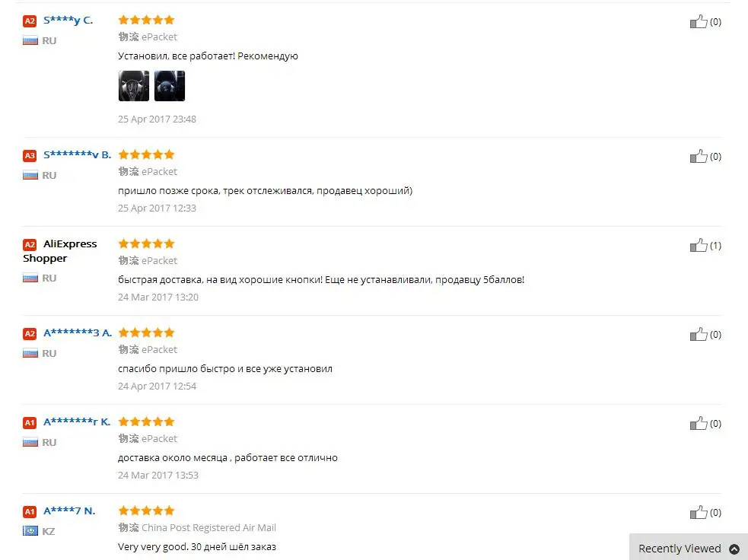The image size is (748, 560).
Task: Open the second review photo thumbnail
Action: coord(170,86)
